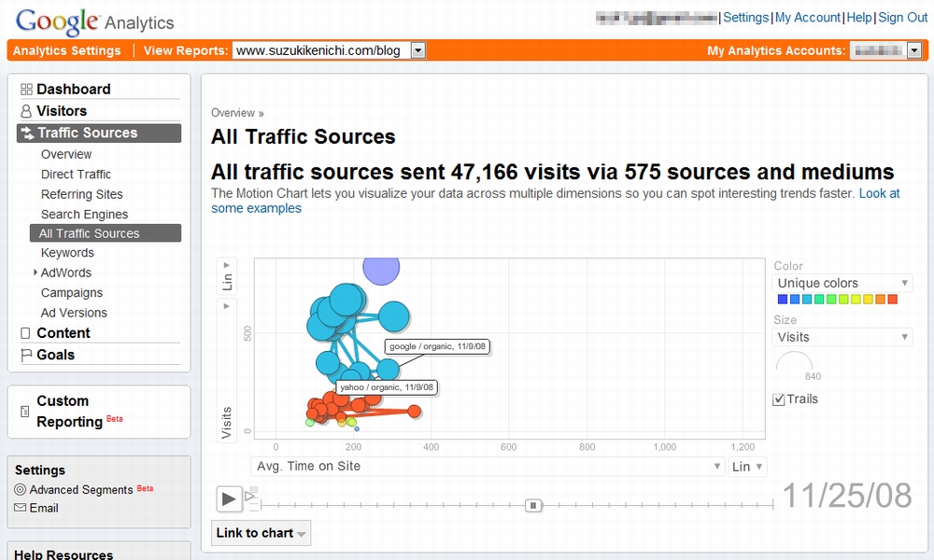934x560 pixels.
Task: Open the Avg. Time on Site axis dropdown
Action: pyautogui.click(x=488, y=467)
